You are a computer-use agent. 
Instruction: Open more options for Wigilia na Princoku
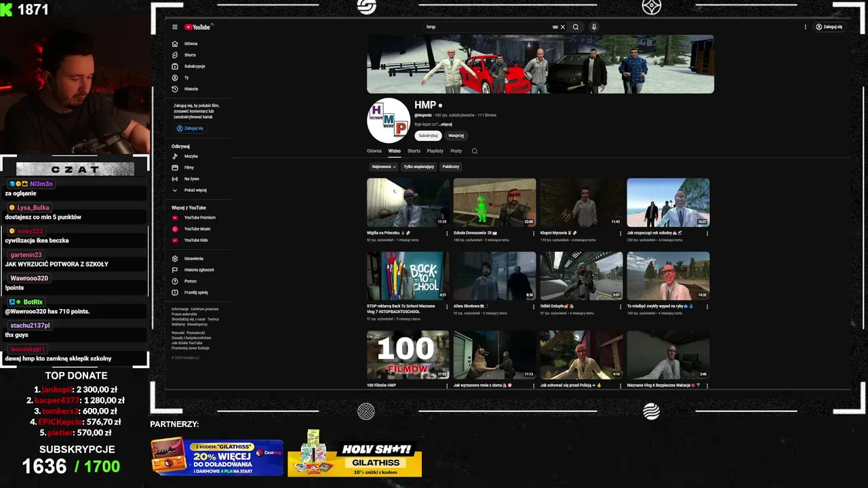(x=447, y=233)
